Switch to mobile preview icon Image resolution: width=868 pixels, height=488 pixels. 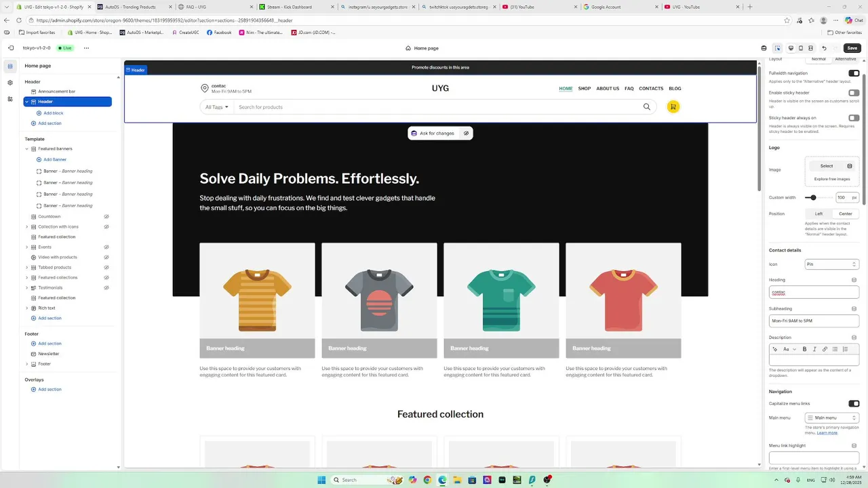pyautogui.click(x=801, y=48)
